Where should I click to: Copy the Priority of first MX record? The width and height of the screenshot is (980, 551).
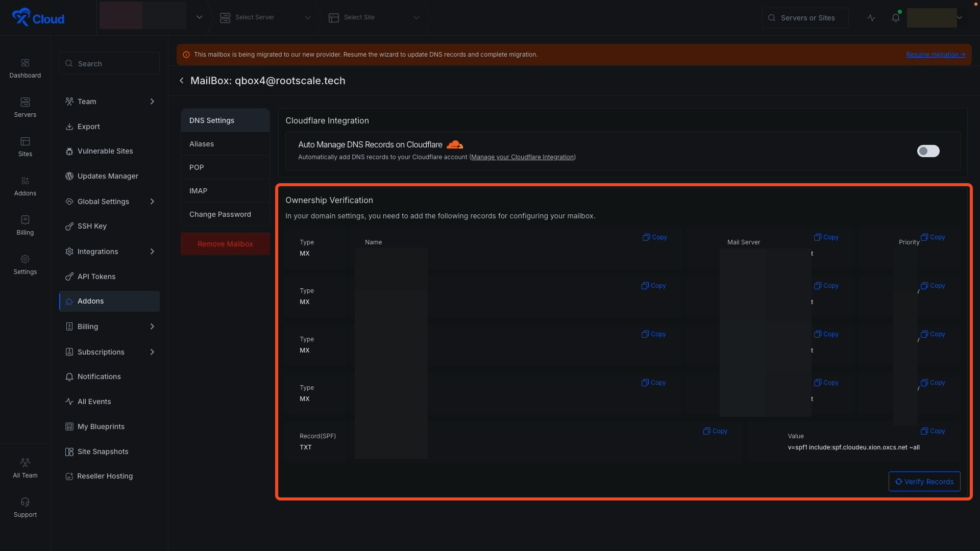point(933,237)
